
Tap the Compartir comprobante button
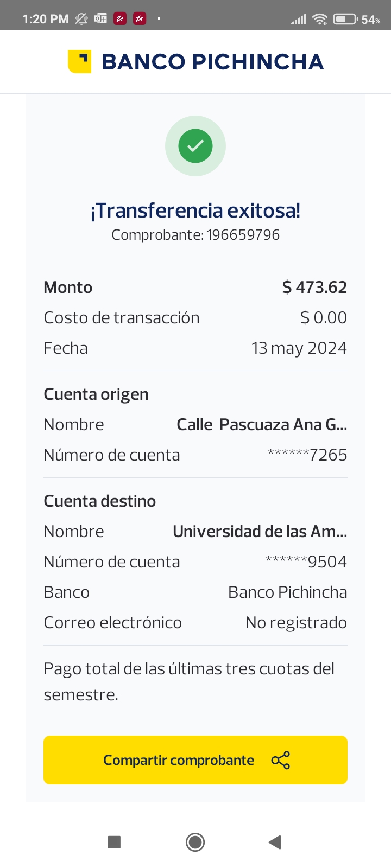pyautogui.click(x=179, y=760)
